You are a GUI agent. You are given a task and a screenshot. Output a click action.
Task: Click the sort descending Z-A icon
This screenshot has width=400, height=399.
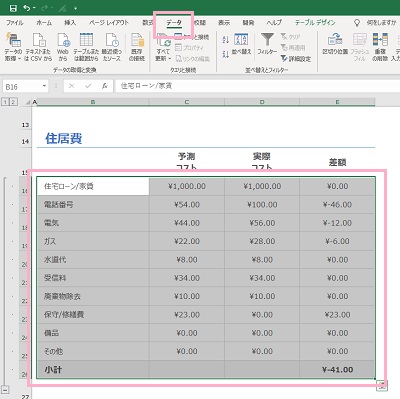(x=226, y=54)
